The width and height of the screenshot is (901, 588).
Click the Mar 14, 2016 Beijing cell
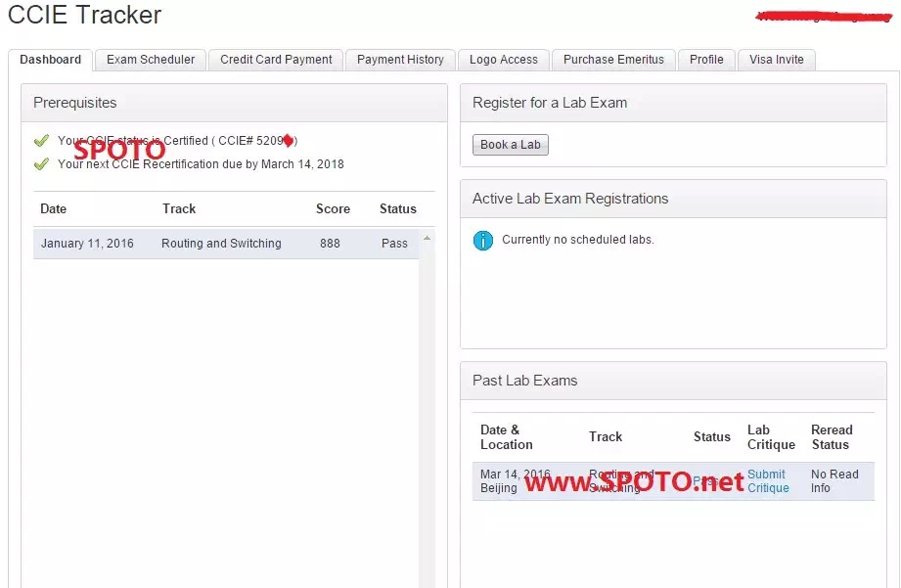tap(516, 481)
